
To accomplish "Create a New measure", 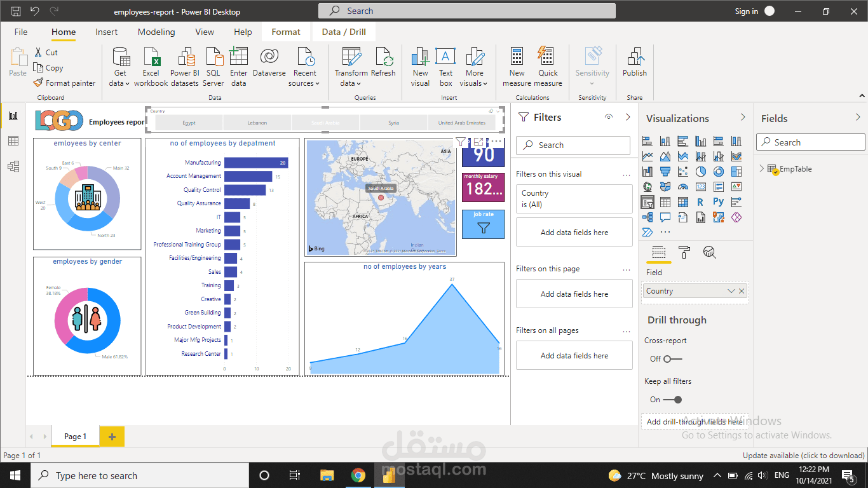I will click(x=517, y=67).
